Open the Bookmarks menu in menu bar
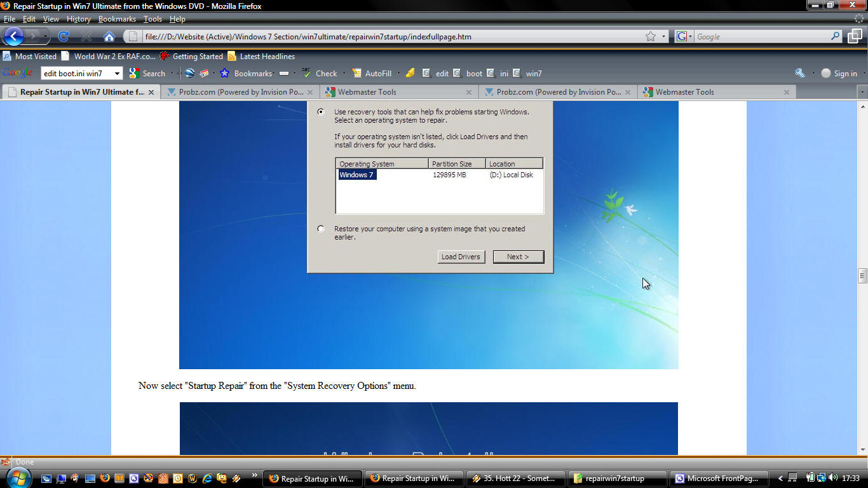The width and height of the screenshot is (868, 488). point(117,19)
